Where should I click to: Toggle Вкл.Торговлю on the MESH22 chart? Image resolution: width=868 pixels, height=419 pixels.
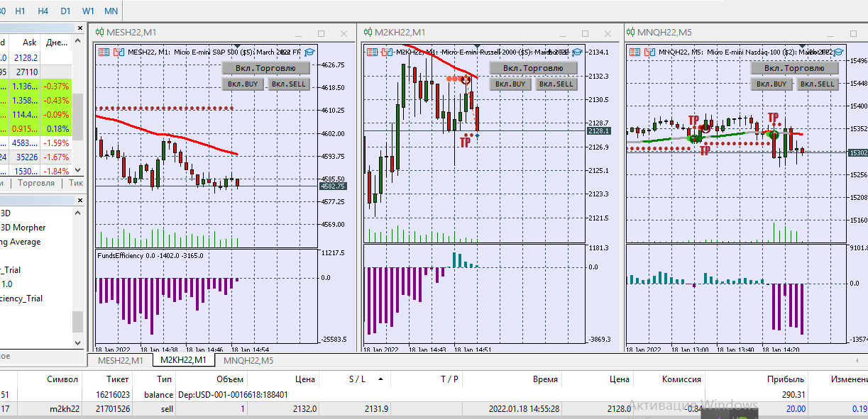(x=266, y=68)
